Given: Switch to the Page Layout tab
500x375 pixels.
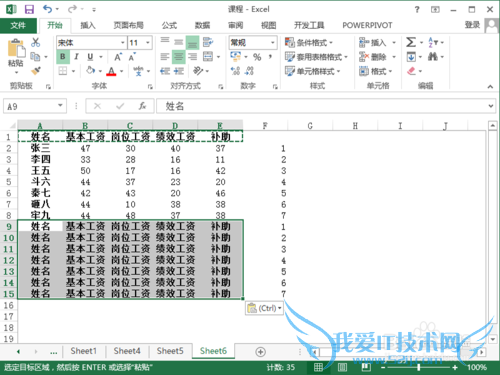Looking at the screenshot, I should coord(128,25).
